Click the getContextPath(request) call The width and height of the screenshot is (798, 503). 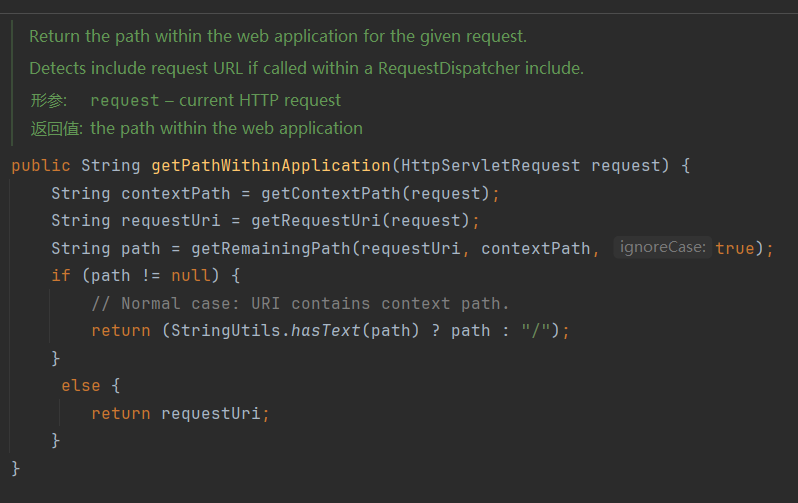point(375,193)
